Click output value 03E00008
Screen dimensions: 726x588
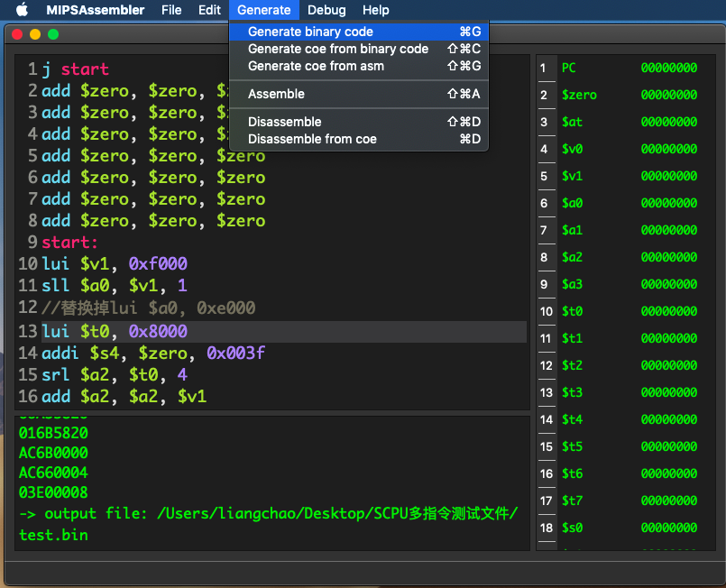53,492
